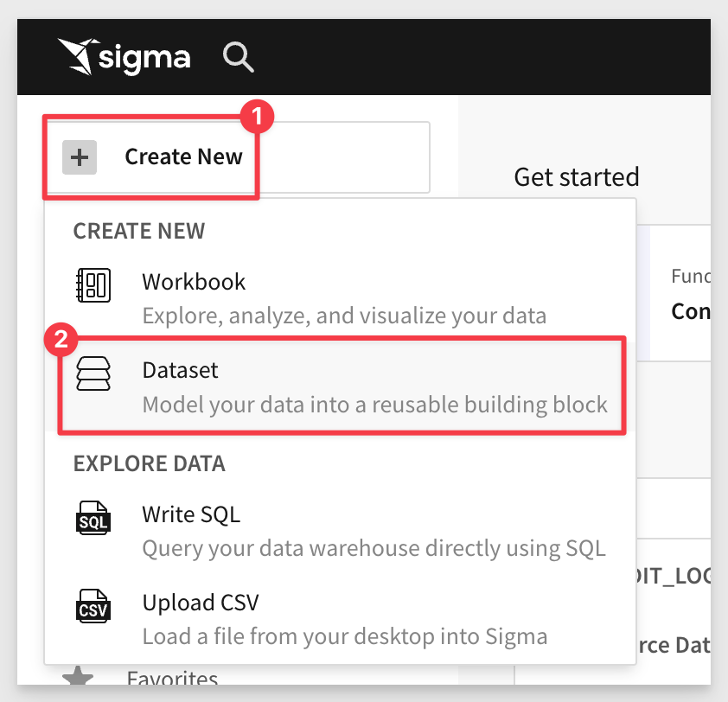Viewport: 728px width, 702px height.
Task: Choose the Dataset menu entry
Action: (341, 386)
